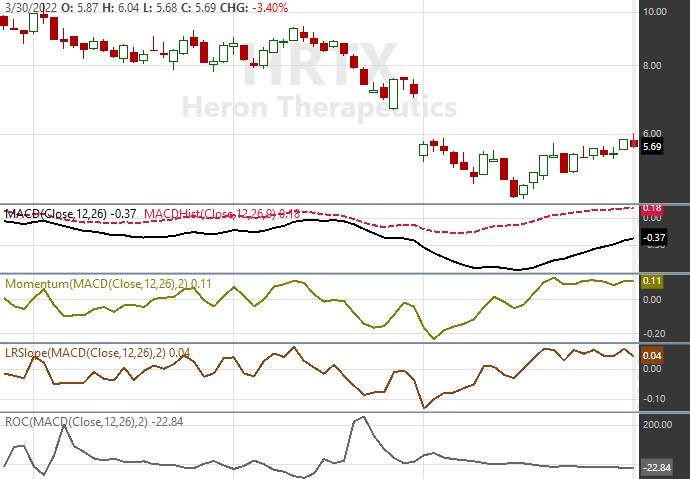This screenshot has height=479, width=690.
Task: Click the 0.04 LRSlope value tag
Action: click(x=652, y=355)
